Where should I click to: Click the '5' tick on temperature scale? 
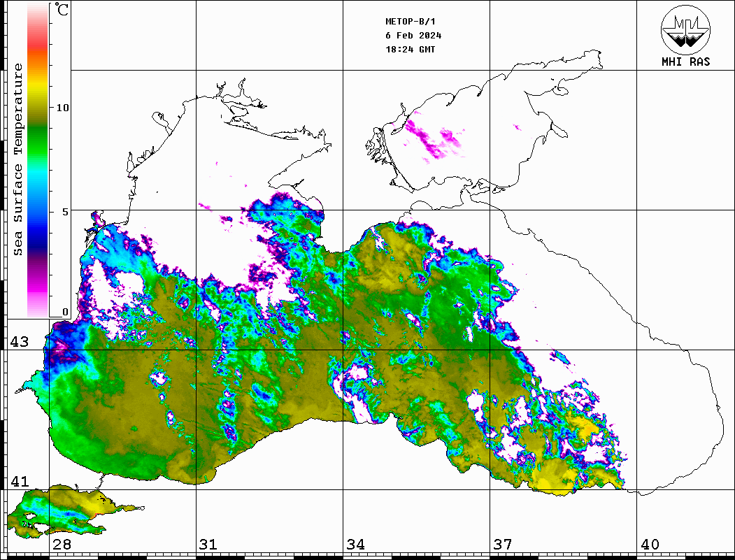(x=65, y=212)
